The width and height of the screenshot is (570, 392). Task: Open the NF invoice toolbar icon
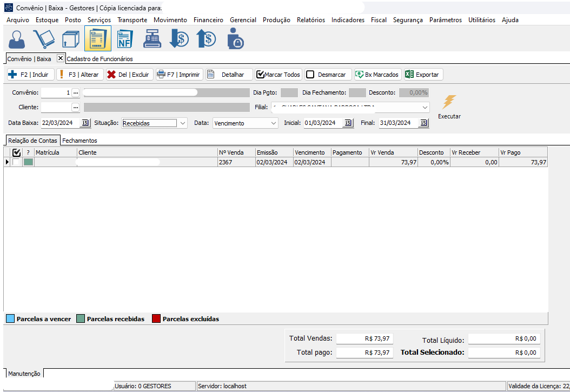pos(124,39)
